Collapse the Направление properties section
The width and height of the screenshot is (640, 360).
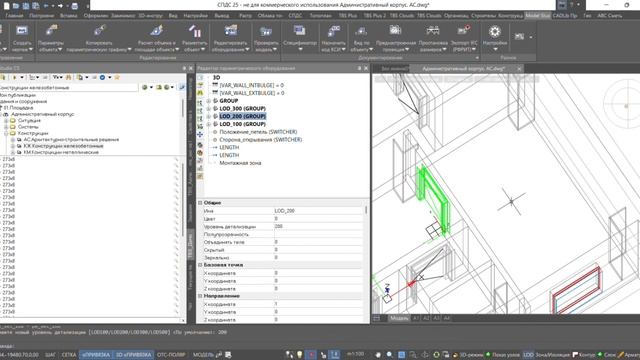pos(200,296)
